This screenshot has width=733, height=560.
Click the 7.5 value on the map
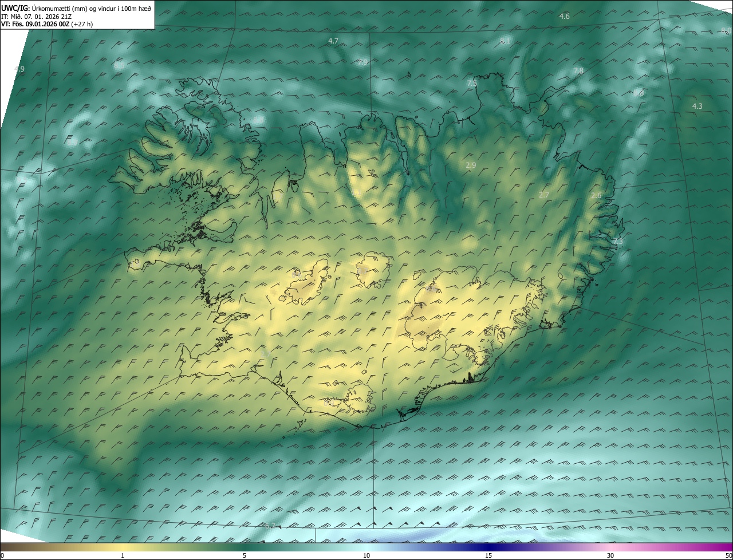click(x=472, y=83)
